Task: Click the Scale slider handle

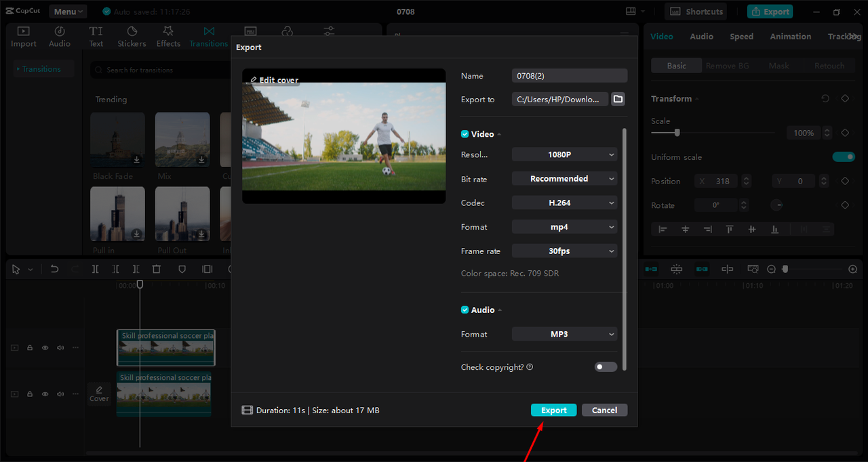Action: pyautogui.click(x=677, y=133)
